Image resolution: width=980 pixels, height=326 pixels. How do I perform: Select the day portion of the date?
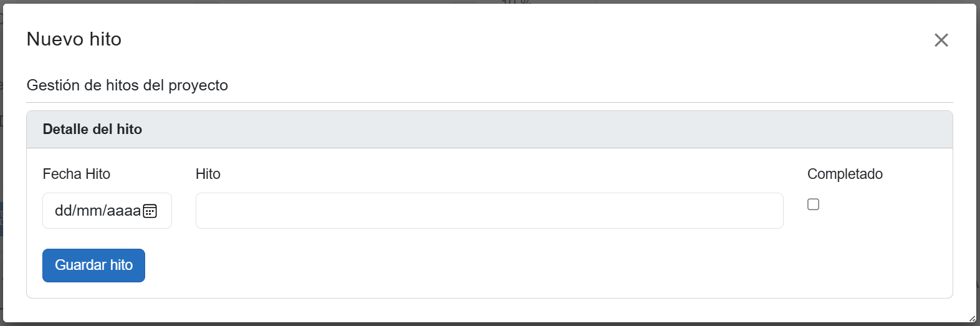point(62,211)
